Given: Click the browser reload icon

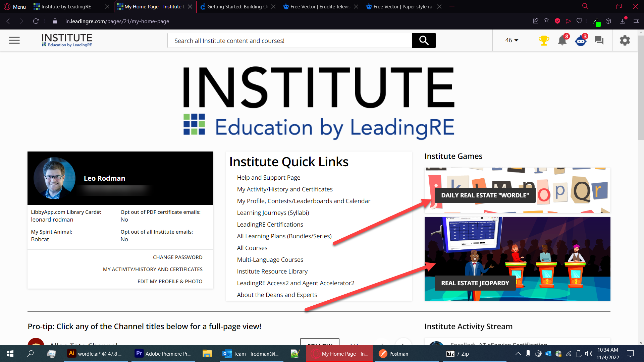Looking at the screenshot, I should [36, 21].
